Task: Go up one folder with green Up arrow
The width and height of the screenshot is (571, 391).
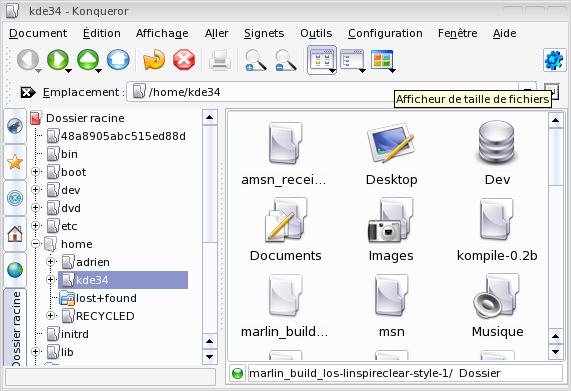Action: click(x=88, y=59)
